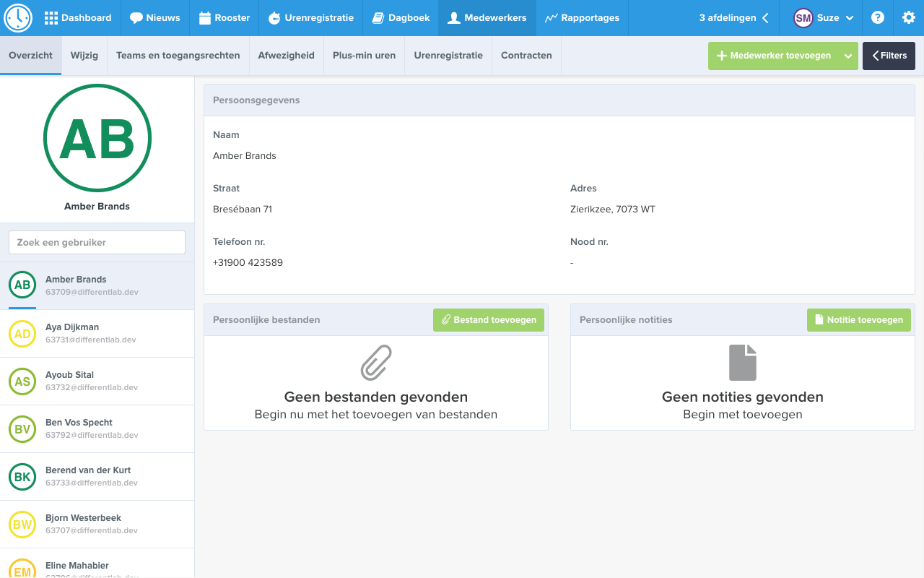
Task: Open the Afwezigheid tab
Action: [287, 56]
